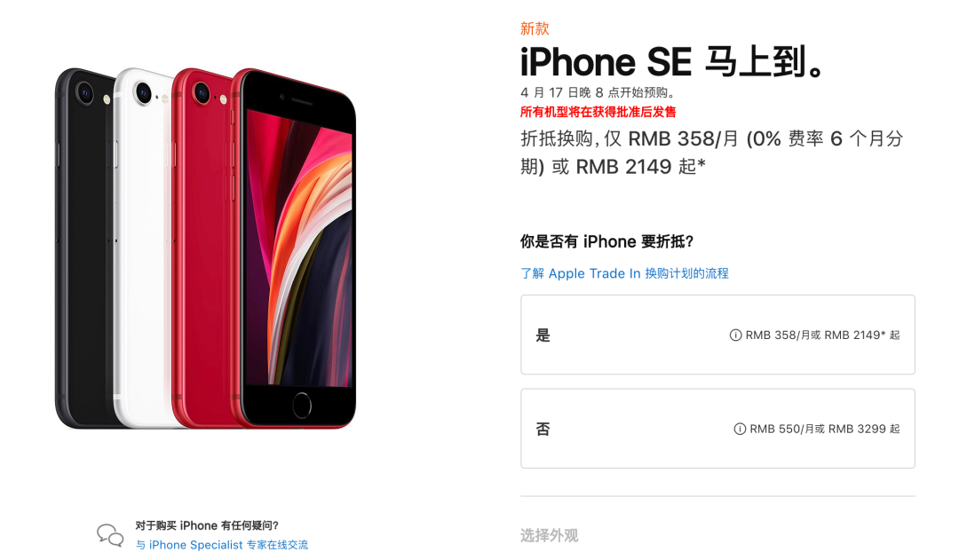
Task: Click the red 所有机型将在获得批准后发售 notice
Action: [598, 112]
